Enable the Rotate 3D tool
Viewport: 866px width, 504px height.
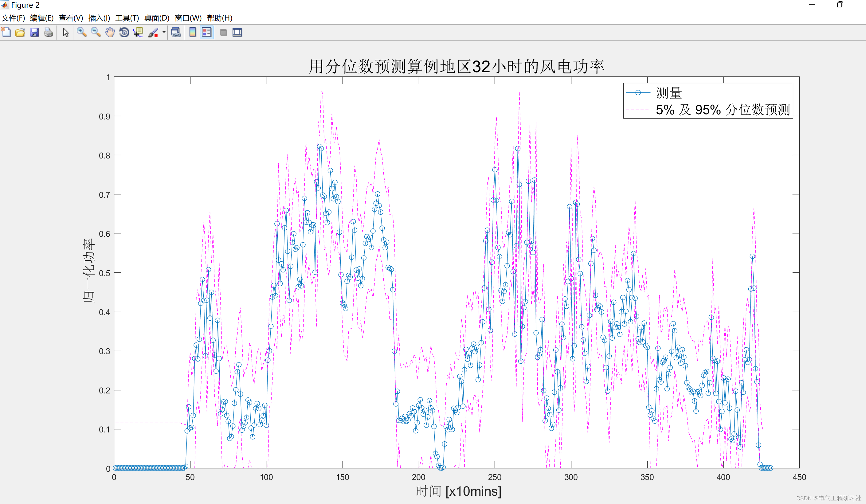tap(124, 33)
